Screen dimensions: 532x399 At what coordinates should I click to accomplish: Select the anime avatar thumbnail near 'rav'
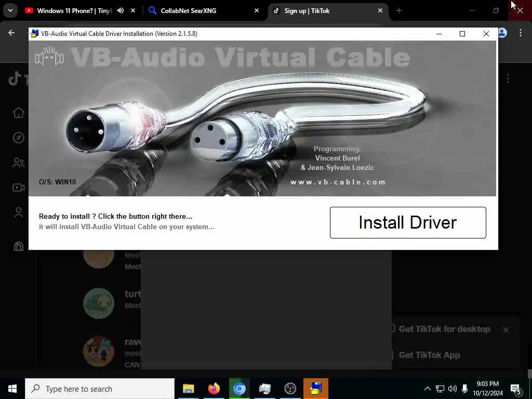click(99, 351)
